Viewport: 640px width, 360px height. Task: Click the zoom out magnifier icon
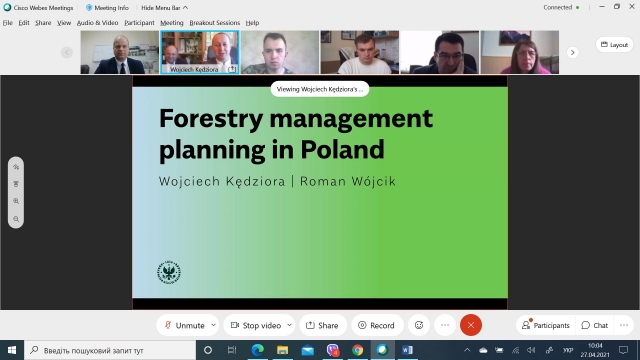16,219
